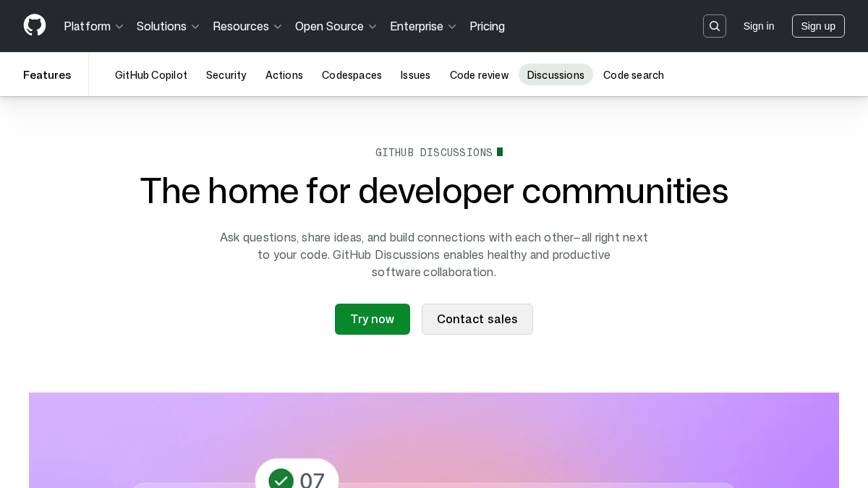The width and height of the screenshot is (868, 488).
Task: Select the Codespaces tab
Action: [352, 74]
